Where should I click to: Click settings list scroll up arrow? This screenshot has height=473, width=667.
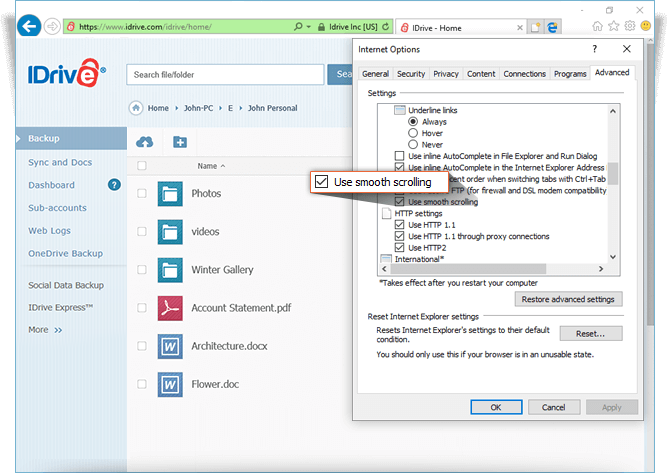point(613,111)
